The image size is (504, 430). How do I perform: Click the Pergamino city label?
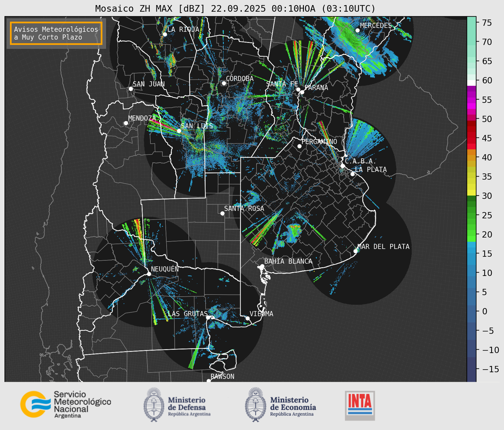(x=319, y=141)
